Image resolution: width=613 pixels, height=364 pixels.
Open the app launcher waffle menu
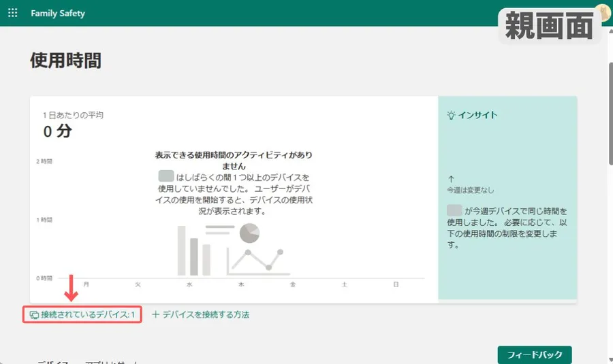pyautogui.click(x=12, y=14)
